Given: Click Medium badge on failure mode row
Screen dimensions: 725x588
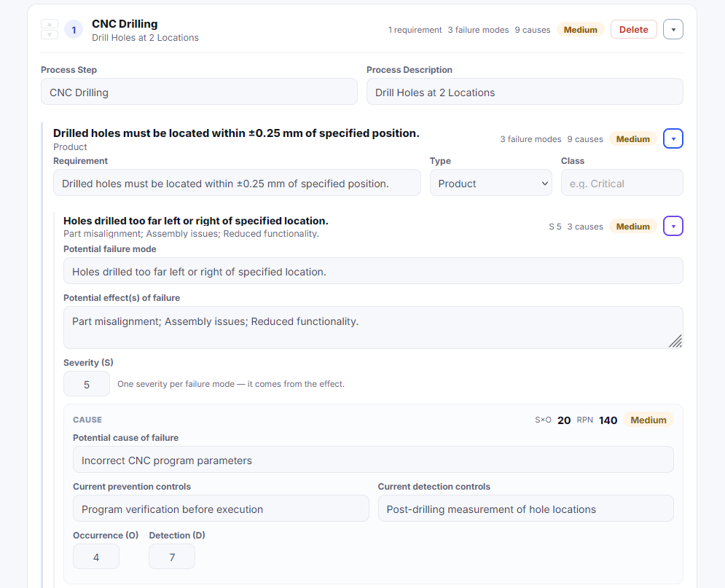Looking at the screenshot, I should tap(632, 227).
